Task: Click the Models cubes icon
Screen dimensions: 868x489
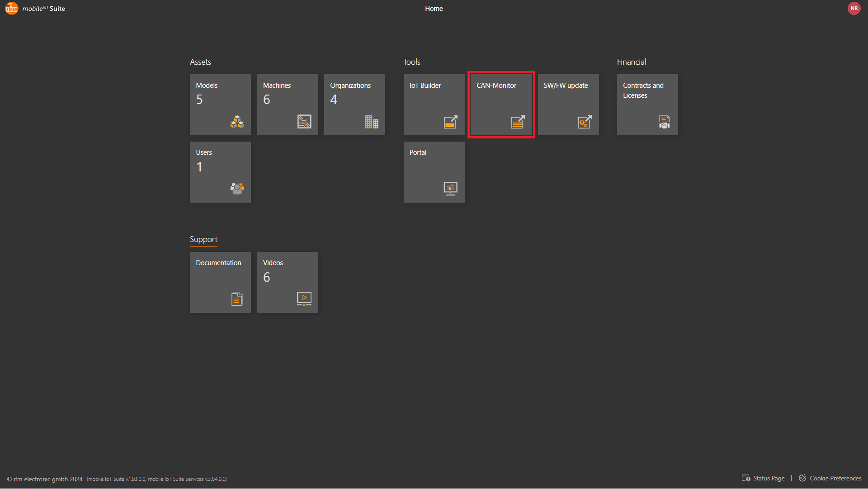Action: point(237,122)
